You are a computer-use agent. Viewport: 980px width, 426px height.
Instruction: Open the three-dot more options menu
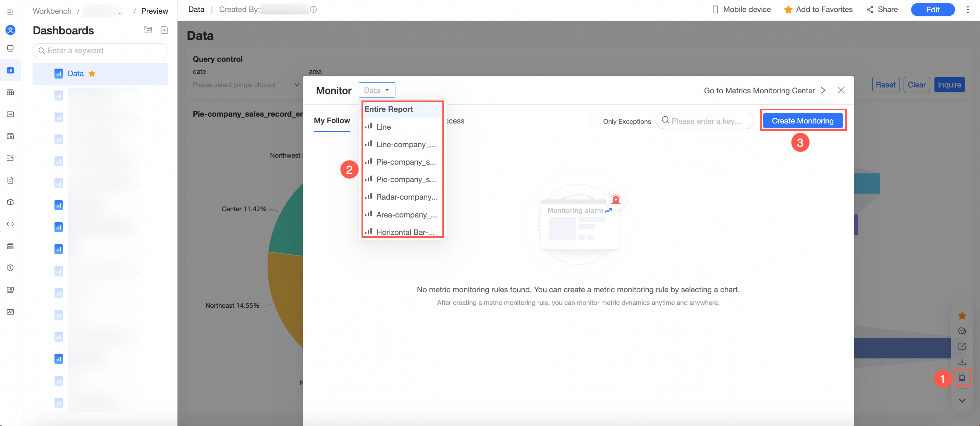click(x=967, y=10)
